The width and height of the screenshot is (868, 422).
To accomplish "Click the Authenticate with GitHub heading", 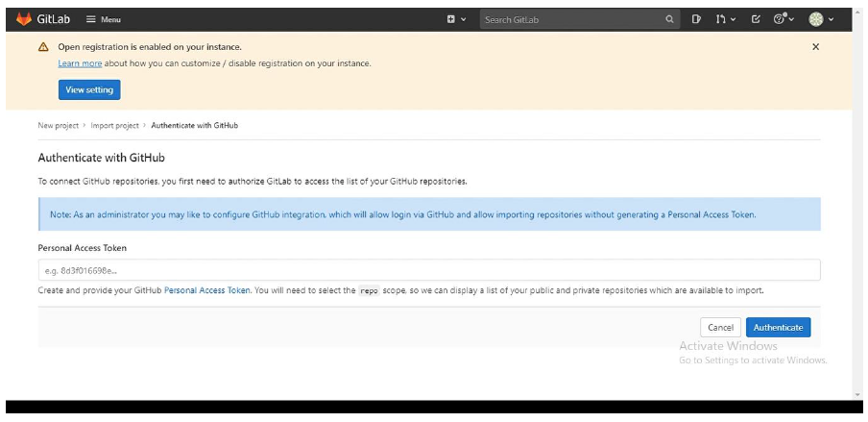I will coord(102,158).
